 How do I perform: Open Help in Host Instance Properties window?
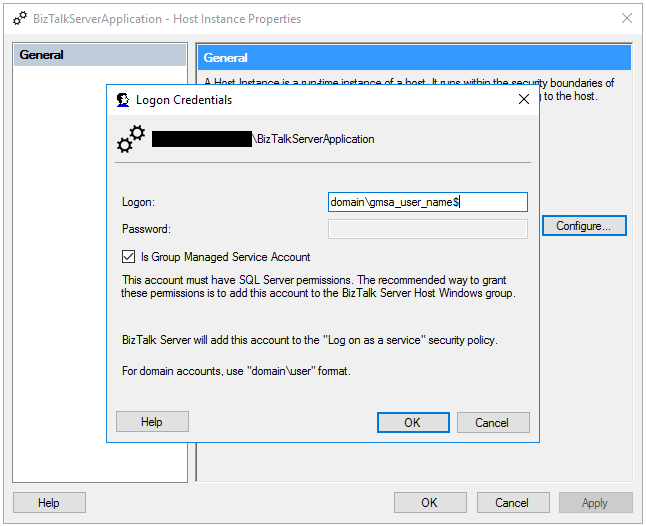[x=49, y=503]
